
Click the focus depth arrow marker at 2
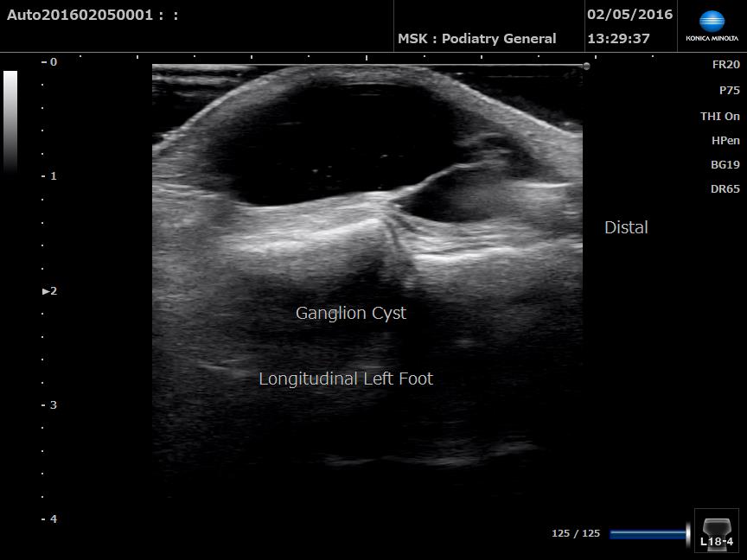pyautogui.click(x=46, y=291)
